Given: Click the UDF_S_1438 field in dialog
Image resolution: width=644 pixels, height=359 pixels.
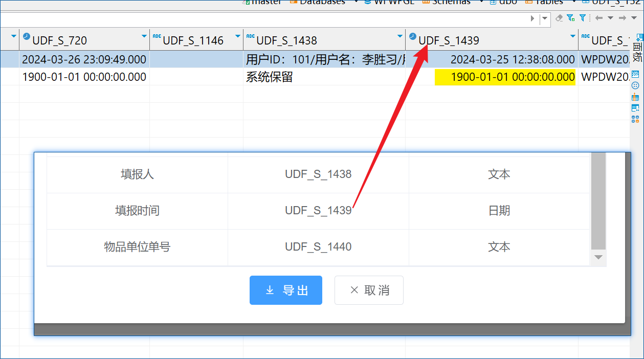Looking at the screenshot, I should (x=318, y=174).
